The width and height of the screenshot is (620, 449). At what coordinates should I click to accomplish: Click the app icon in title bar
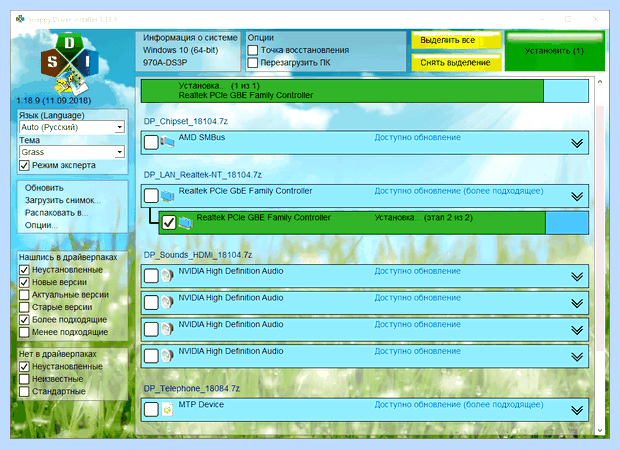[x=20, y=19]
